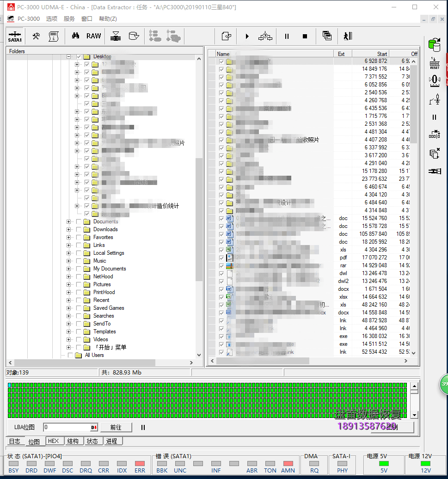This screenshot has width=448, height=479.
Task: Click the power-off 0 icon in sidebar
Action: tap(435, 81)
